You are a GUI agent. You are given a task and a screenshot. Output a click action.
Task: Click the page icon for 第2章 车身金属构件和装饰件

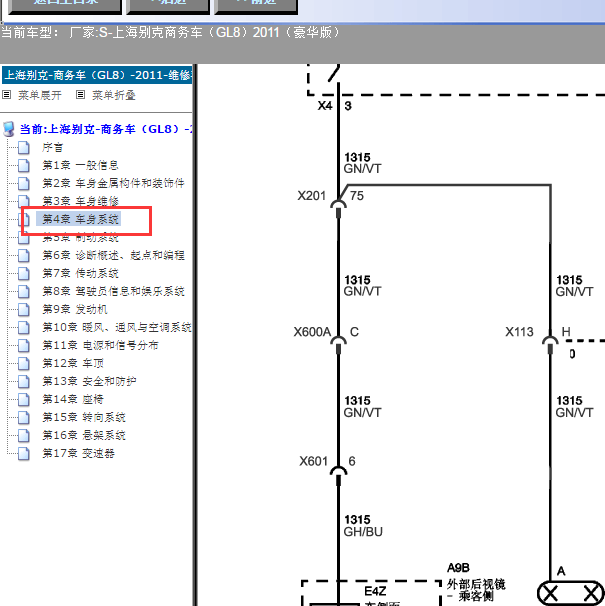[24, 183]
